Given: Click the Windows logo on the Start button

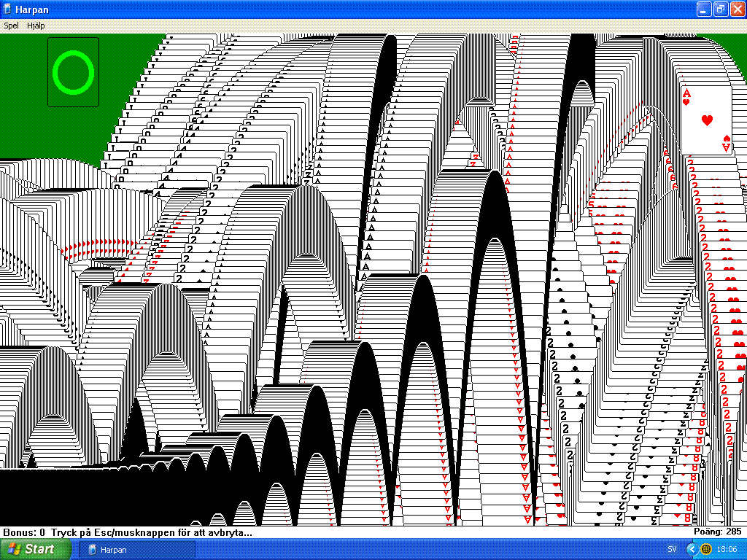Looking at the screenshot, I should [x=15, y=549].
